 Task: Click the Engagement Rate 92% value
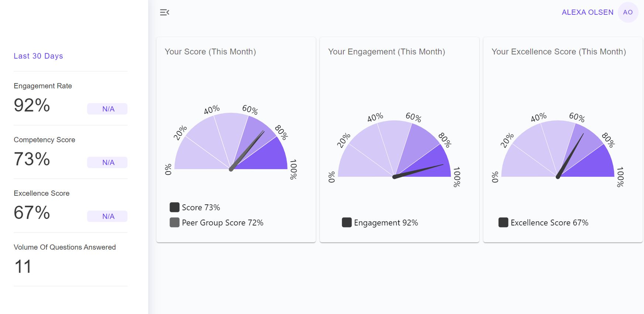(32, 105)
